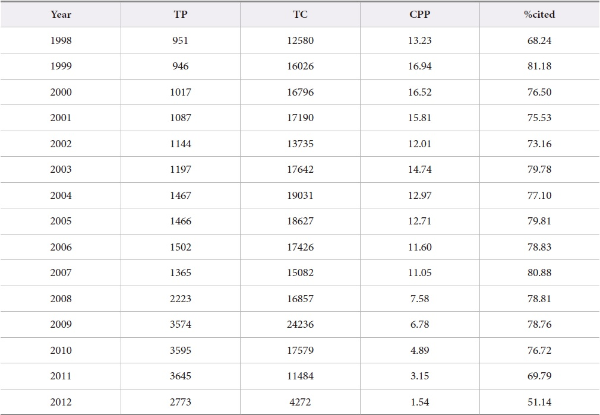Select %cited value 80.88 for 2007
The width and height of the screenshot is (600, 415).
pyautogui.click(x=539, y=273)
